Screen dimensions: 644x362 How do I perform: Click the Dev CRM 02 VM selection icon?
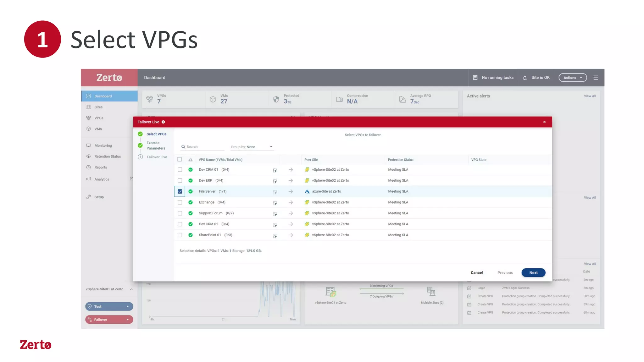pyautogui.click(x=275, y=225)
